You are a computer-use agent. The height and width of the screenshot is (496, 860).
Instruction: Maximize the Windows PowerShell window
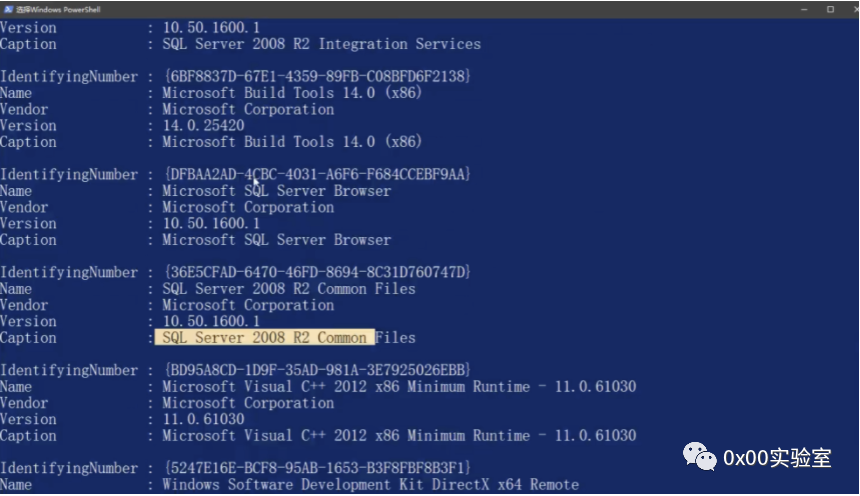click(829, 8)
